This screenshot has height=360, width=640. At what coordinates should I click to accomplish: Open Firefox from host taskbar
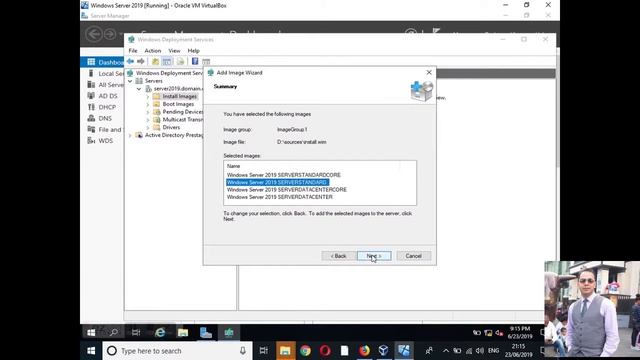(x=364, y=351)
